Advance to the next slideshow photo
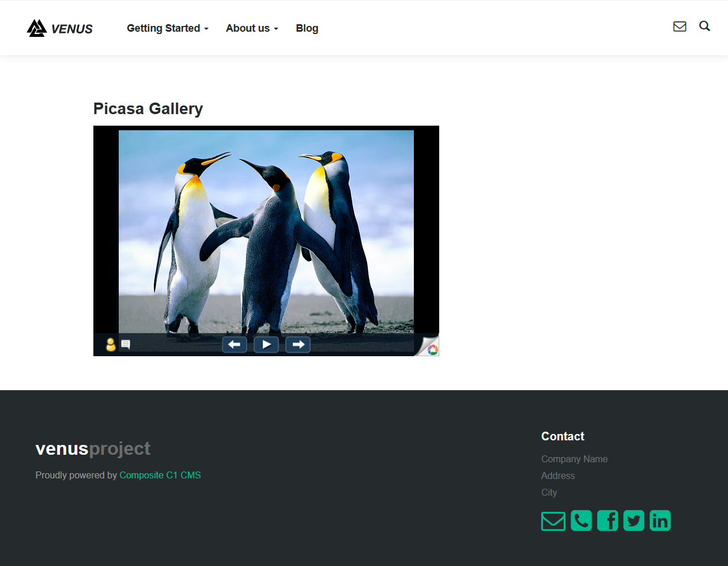The width and height of the screenshot is (728, 566). [x=298, y=345]
